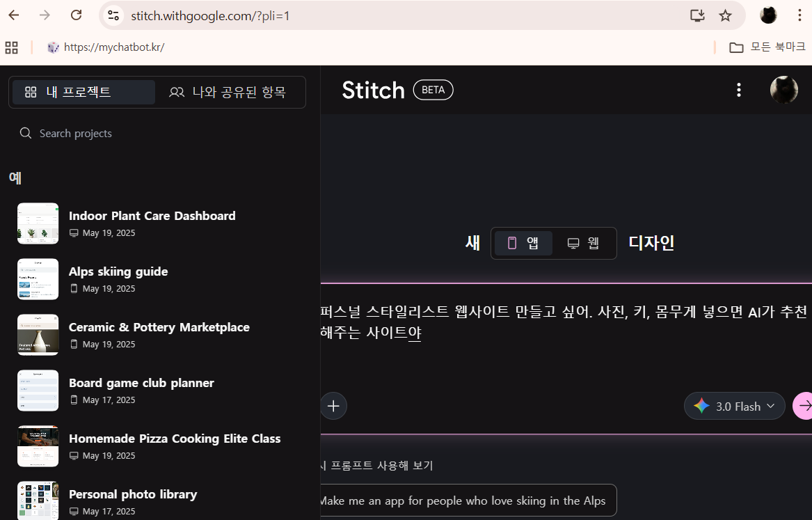Viewport: 812px width, 520px height.
Task: Open Board game club planner project
Action: pos(141,383)
